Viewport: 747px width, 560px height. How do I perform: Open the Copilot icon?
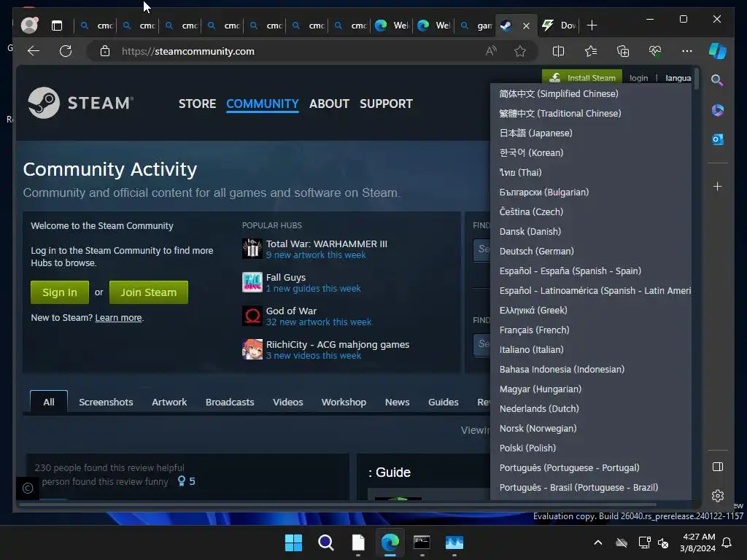[x=718, y=51]
